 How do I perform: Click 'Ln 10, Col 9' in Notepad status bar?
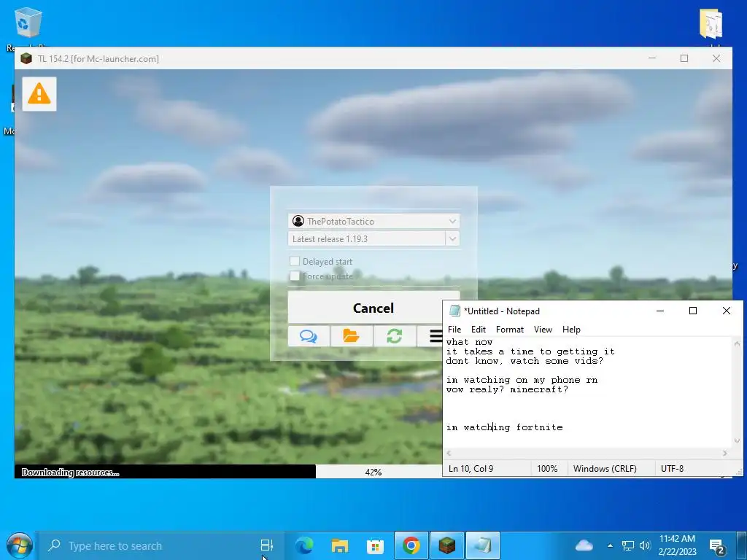[x=471, y=469]
